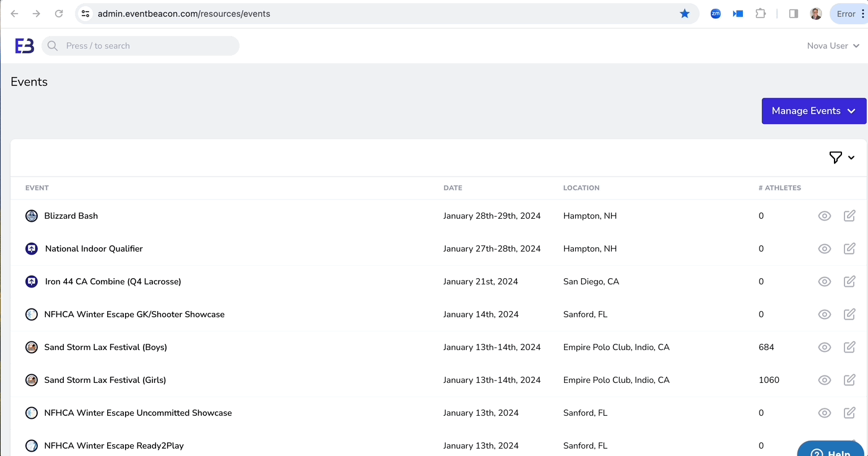
Task: Click the Help button
Action: pyautogui.click(x=831, y=451)
